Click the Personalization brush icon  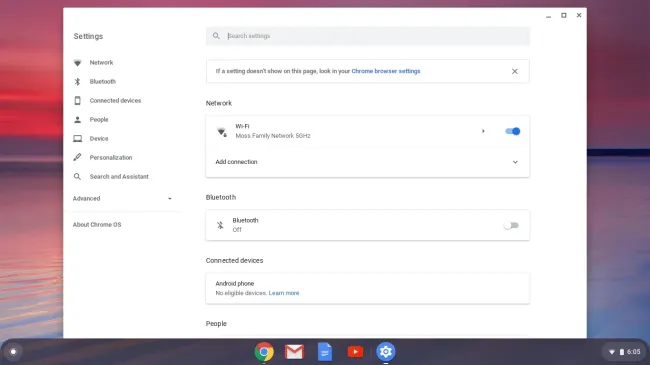coord(78,157)
